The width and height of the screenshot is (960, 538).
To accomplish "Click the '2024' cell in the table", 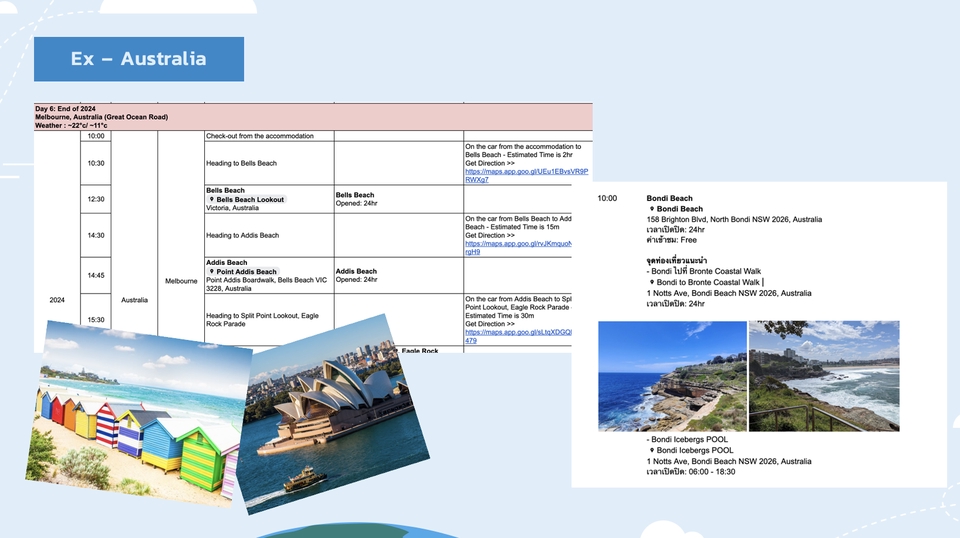I will pos(57,300).
